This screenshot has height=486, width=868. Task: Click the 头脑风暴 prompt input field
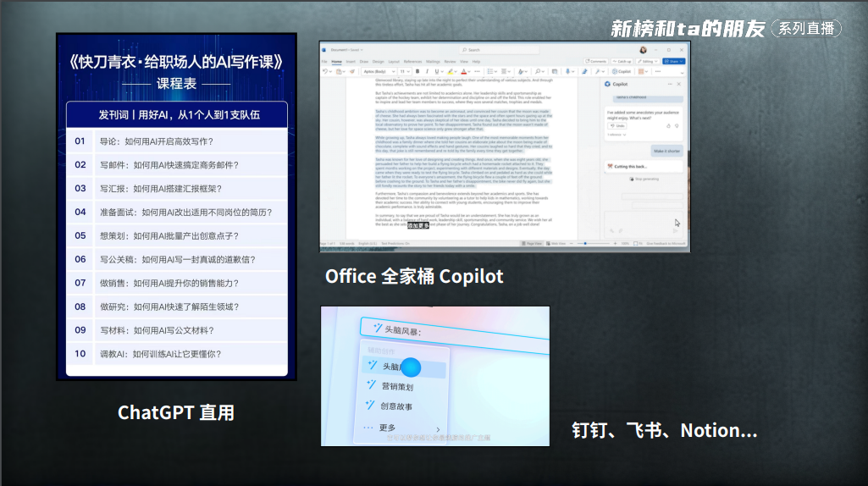pyautogui.click(x=455, y=335)
